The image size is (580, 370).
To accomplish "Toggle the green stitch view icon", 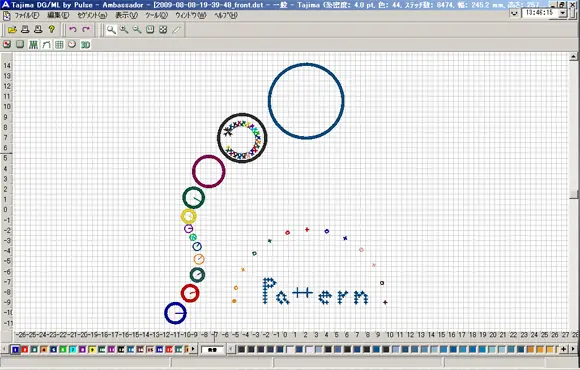I will pyautogui.click(x=33, y=45).
